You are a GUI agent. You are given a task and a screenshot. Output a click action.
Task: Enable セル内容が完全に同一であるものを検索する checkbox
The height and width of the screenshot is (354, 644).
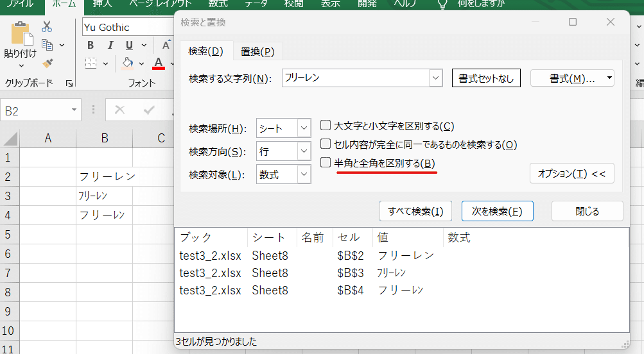coord(326,144)
